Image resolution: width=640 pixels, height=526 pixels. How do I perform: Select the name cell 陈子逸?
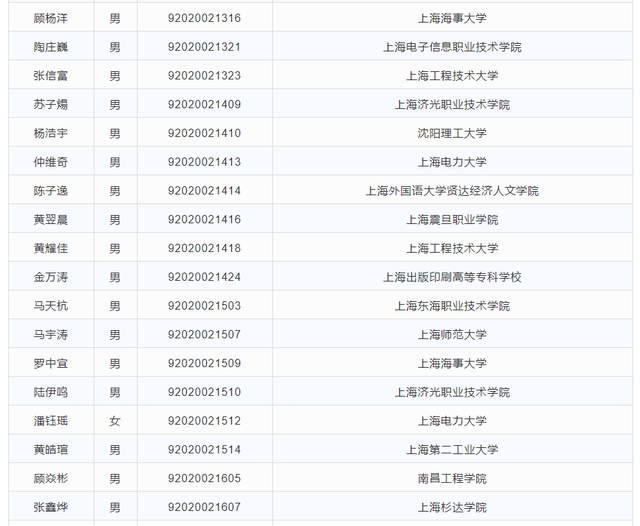click(x=51, y=191)
